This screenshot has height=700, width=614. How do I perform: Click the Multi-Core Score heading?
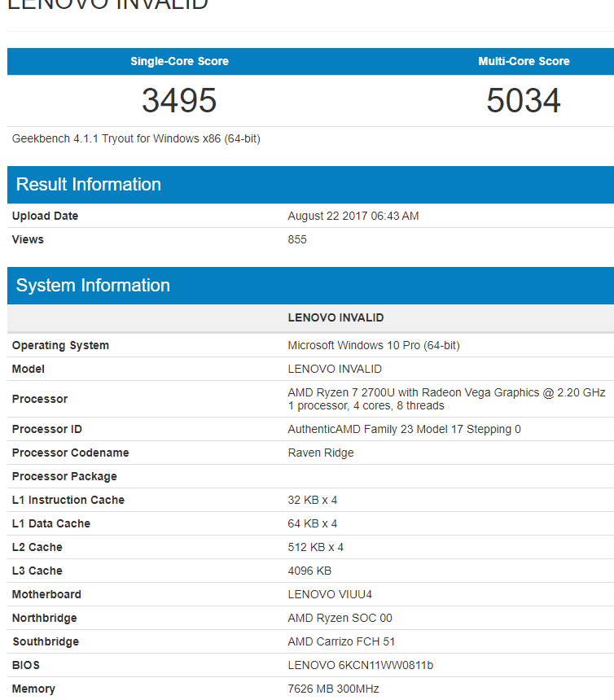(524, 61)
